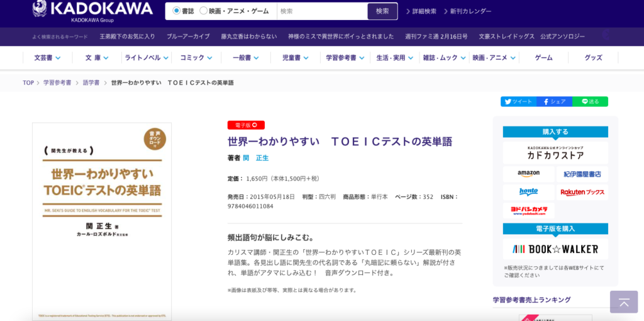The width and height of the screenshot is (644, 321).
Task: Go to 学習参考書 breadcrumb
Action: coord(57,82)
